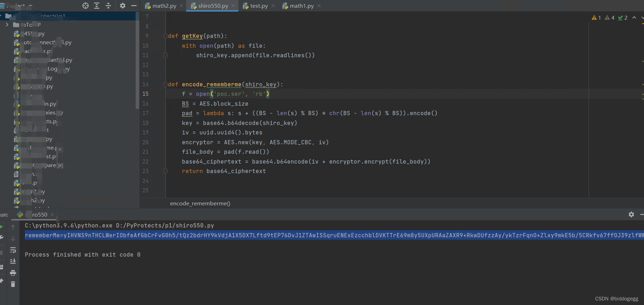
Task: Click on 'return base64_ciphertext' line
Action: pos(224,171)
